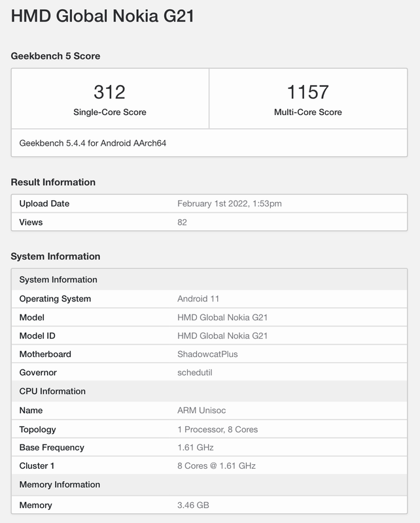Select the Single-Core Score label
The width and height of the screenshot is (420, 523).
click(x=110, y=112)
